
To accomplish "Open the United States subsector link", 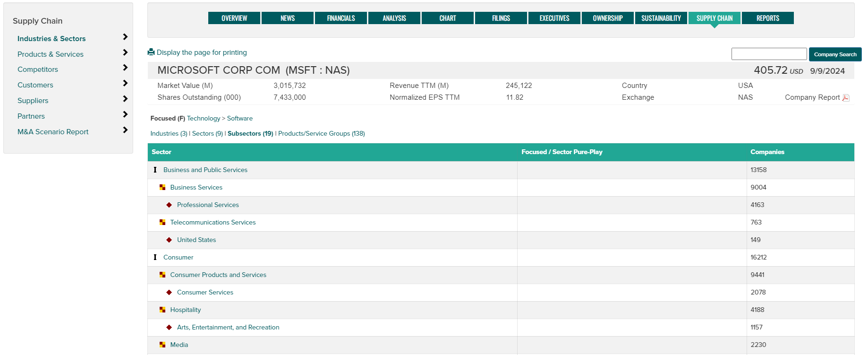I will (x=196, y=240).
